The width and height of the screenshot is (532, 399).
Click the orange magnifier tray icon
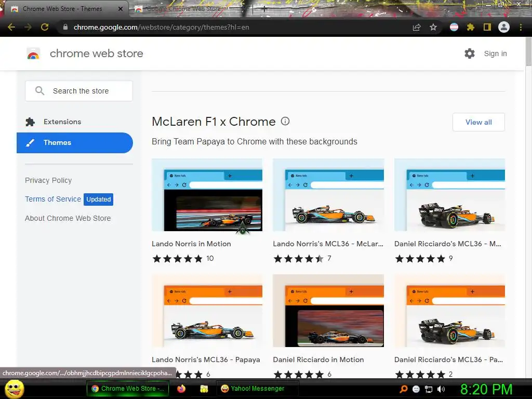click(x=403, y=389)
